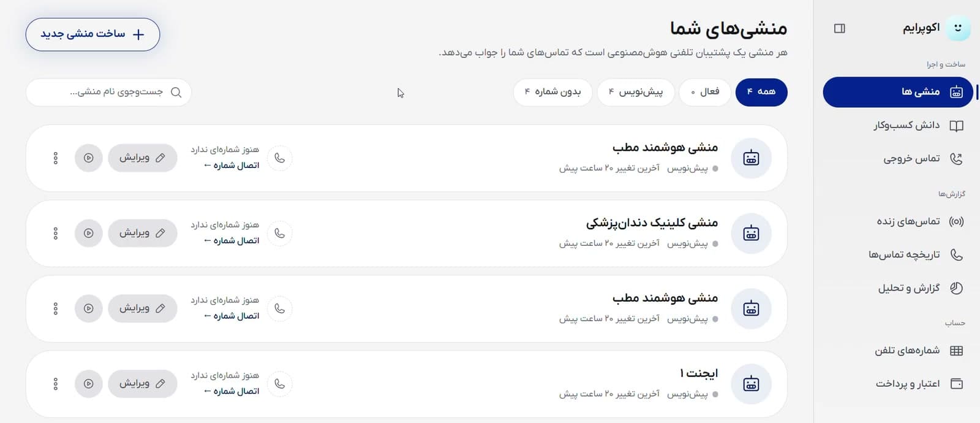Click the ساخت منشی جدید button
The height and width of the screenshot is (423, 980).
tap(92, 34)
